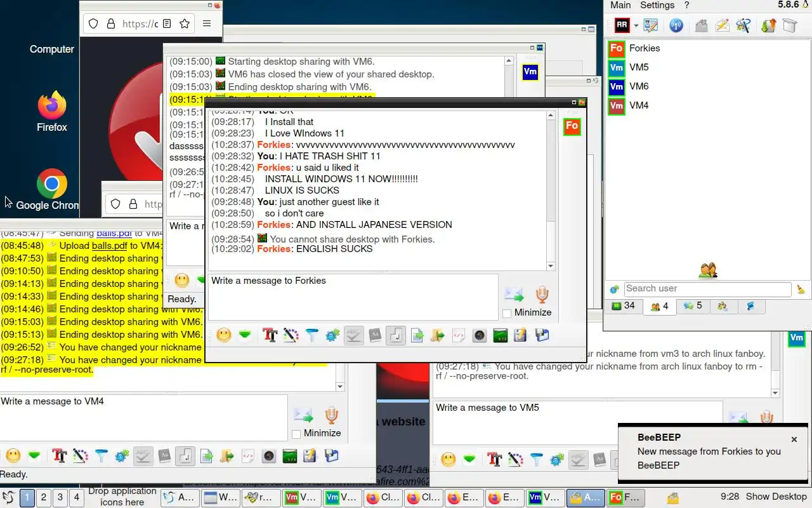Switch to workspace 2 in taskbar pager
This screenshot has height=508, width=812.
(44, 497)
